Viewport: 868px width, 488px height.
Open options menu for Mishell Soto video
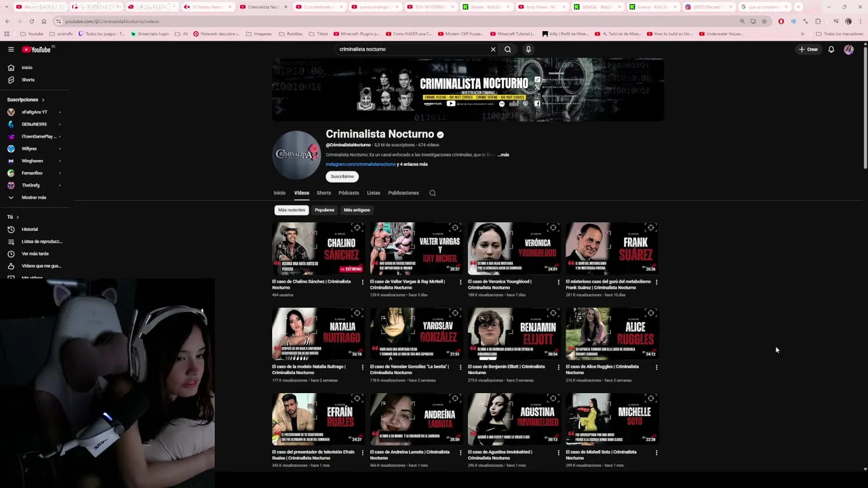[x=656, y=453]
